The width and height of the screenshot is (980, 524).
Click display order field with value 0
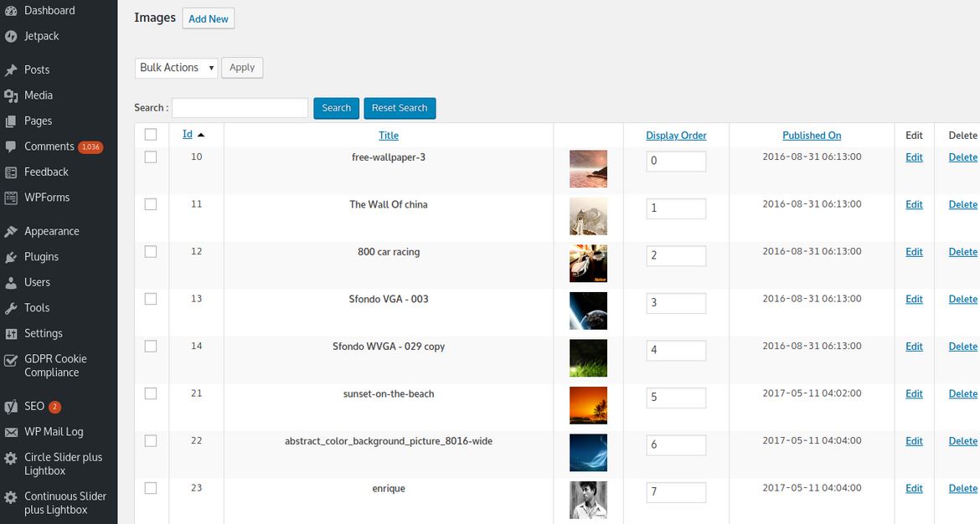[676, 162]
